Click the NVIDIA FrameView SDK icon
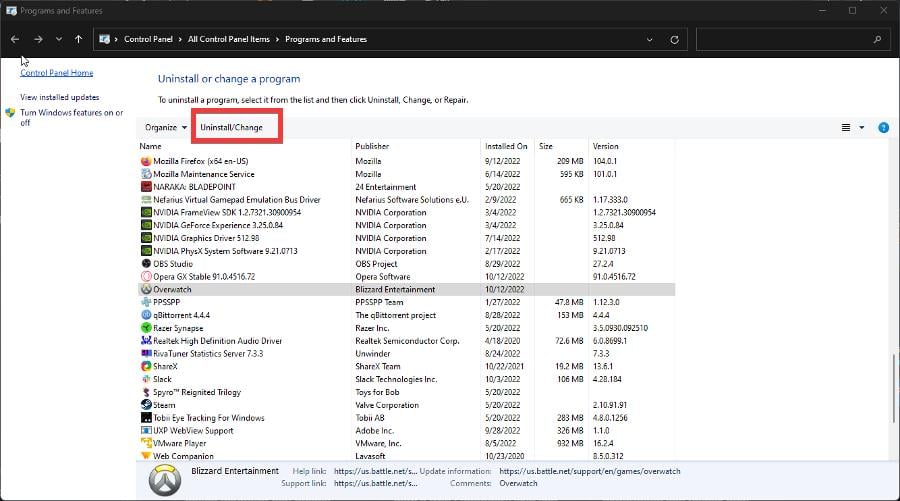This screenshot has width=900, height=501. point(146,212)
